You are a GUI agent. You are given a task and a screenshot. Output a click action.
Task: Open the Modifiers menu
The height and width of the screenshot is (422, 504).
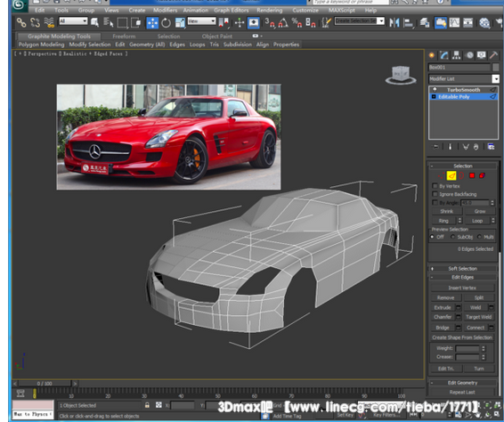click(x=165, y=11)
